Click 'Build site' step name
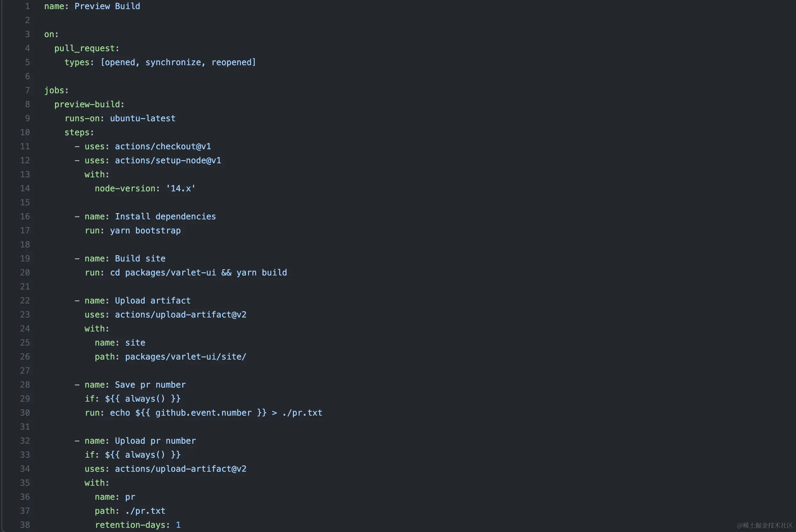The image size is (796, 532). [140, 259]
